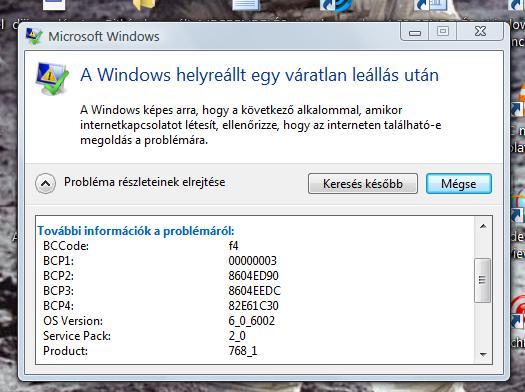Select the BCP1 value 00000003

[x=252, y=261]
